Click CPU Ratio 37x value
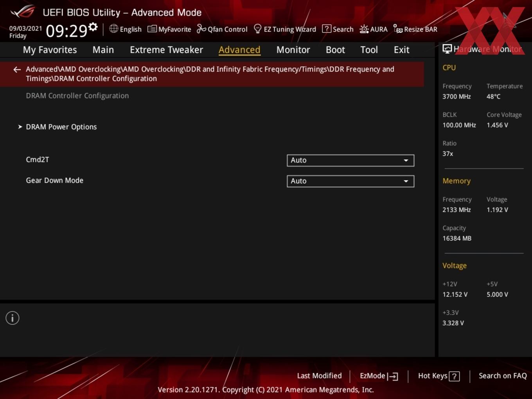Screen dimensions: 532x399 pos(448,154)
